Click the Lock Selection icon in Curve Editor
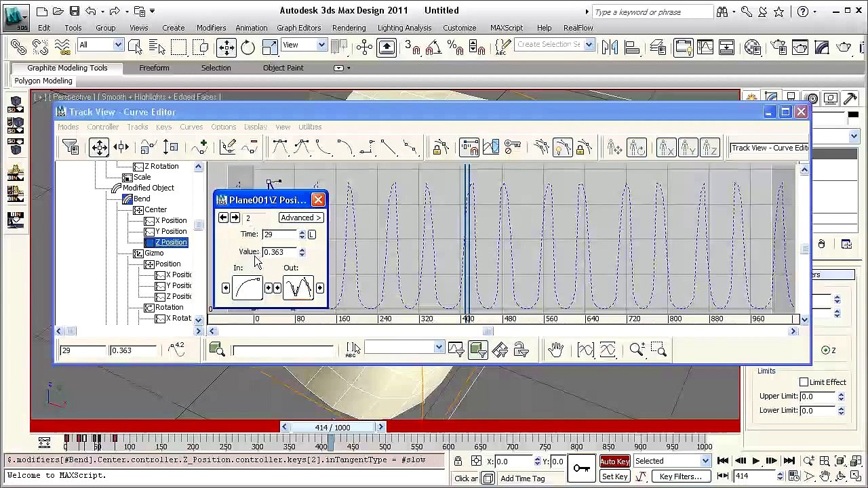The image size is (868, 488). (441, 147)
